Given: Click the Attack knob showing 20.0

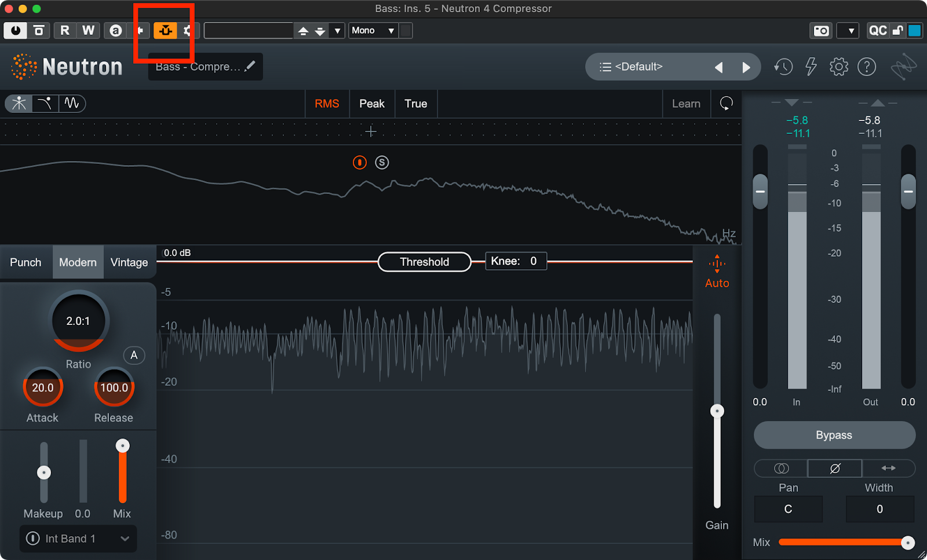Looking at the screenshot, I should (43, 387).
